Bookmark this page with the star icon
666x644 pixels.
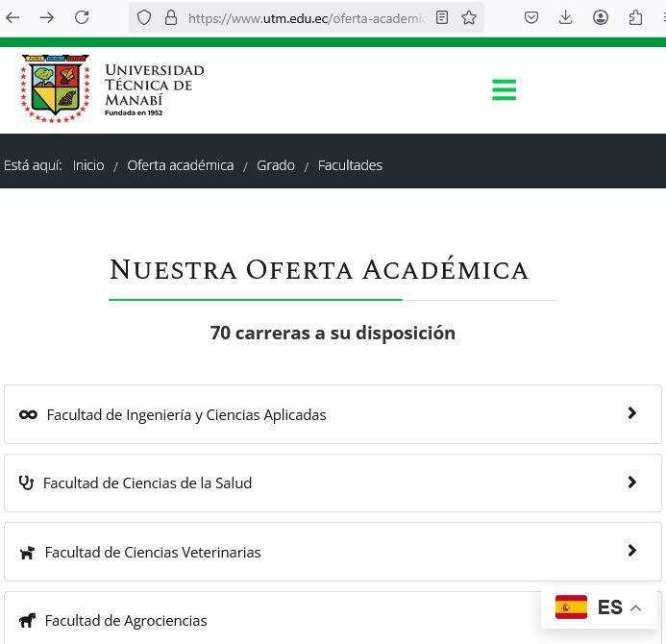coord(469,17)
